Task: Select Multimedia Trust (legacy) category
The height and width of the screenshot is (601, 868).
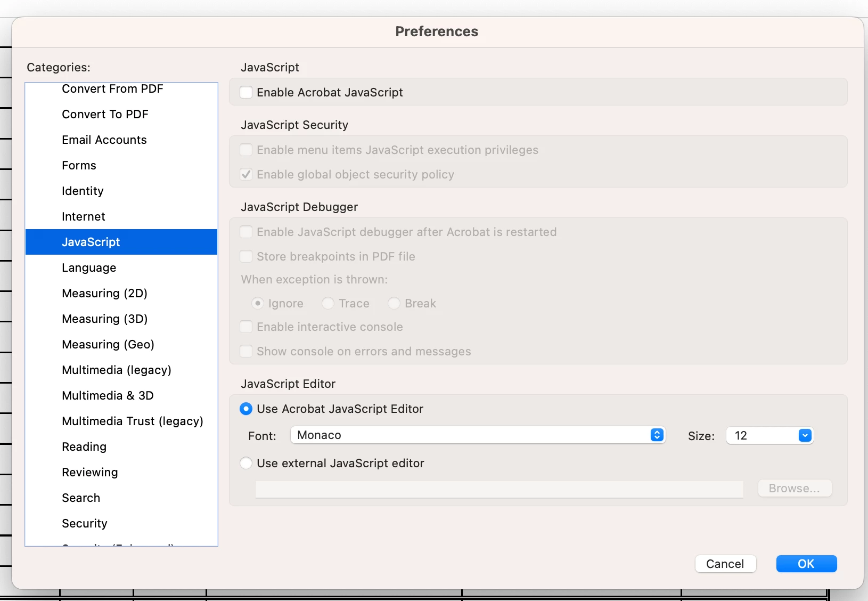Action: (121, 421)
